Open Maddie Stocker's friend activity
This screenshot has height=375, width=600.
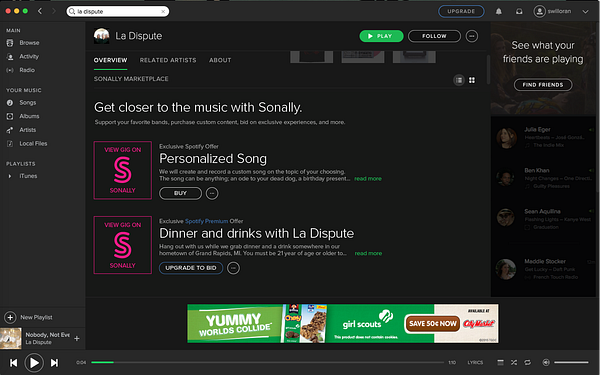point(543,269)
